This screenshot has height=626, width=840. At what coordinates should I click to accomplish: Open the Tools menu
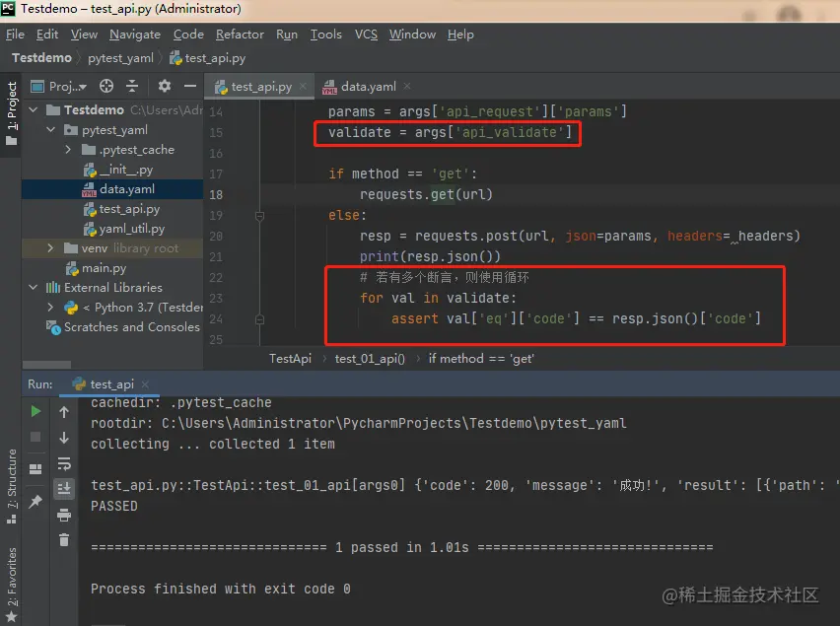(x=325, y=35)
